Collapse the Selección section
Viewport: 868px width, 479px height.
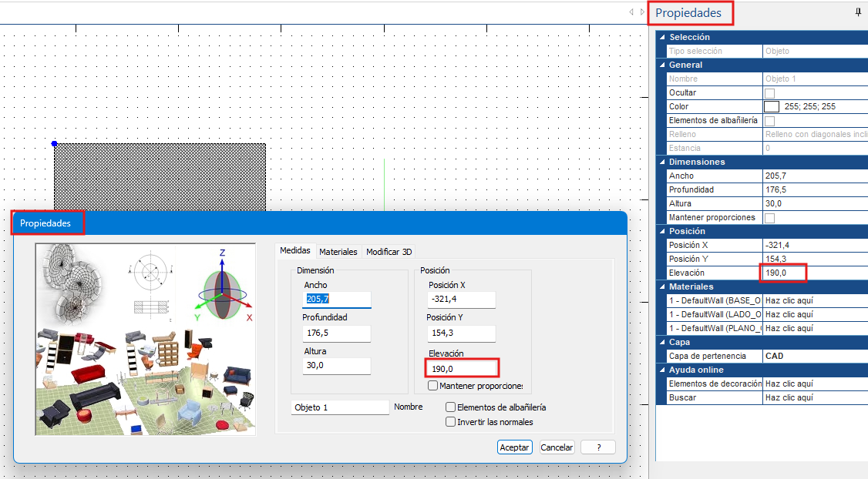[662, 37]
